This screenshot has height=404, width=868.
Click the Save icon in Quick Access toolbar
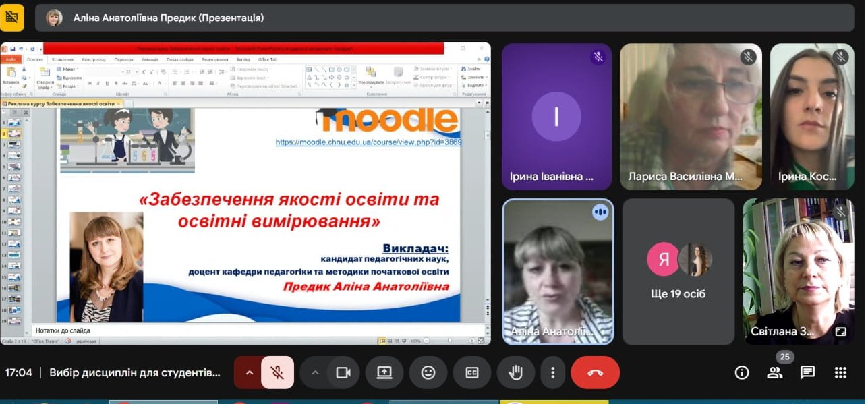[x=13, y=49]
